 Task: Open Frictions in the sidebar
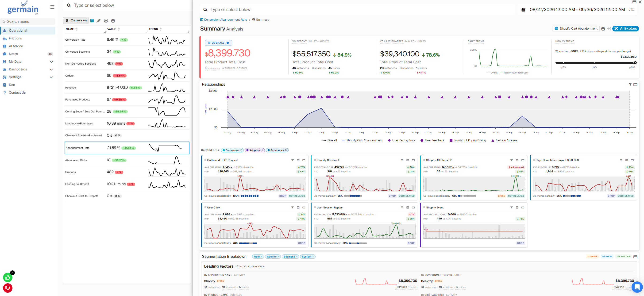point(15,38)
